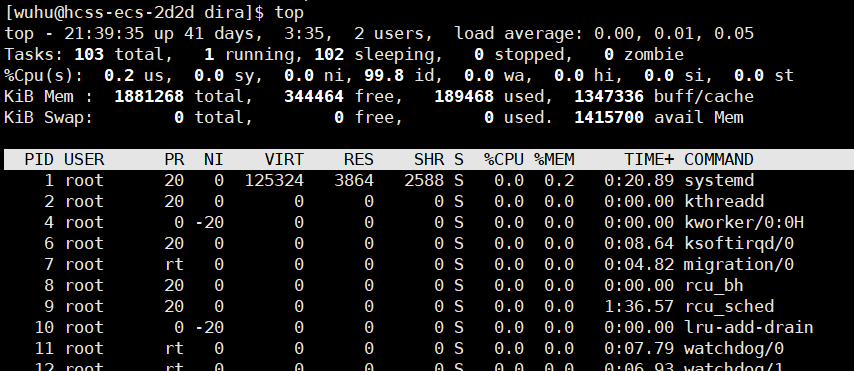The image size is (854, 371).
Task: Click PID 11 in the process list
Action: pos(44,348)
